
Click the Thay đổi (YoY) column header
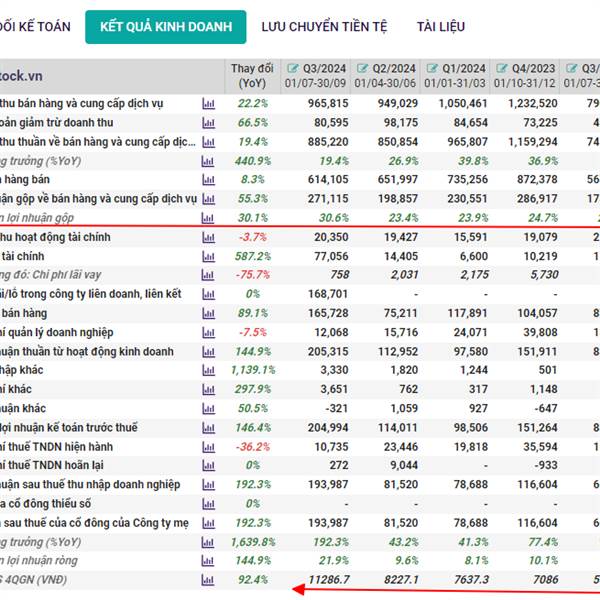click(x=253, y=76)
